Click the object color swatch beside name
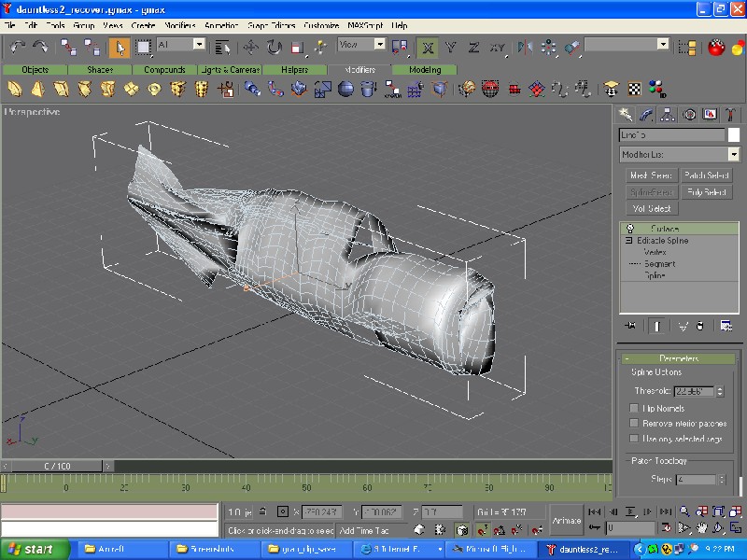 click(734, 135)
